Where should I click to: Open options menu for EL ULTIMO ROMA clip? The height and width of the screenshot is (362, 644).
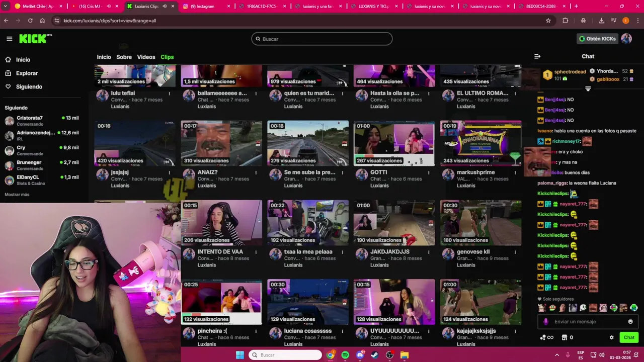point(515,94)
